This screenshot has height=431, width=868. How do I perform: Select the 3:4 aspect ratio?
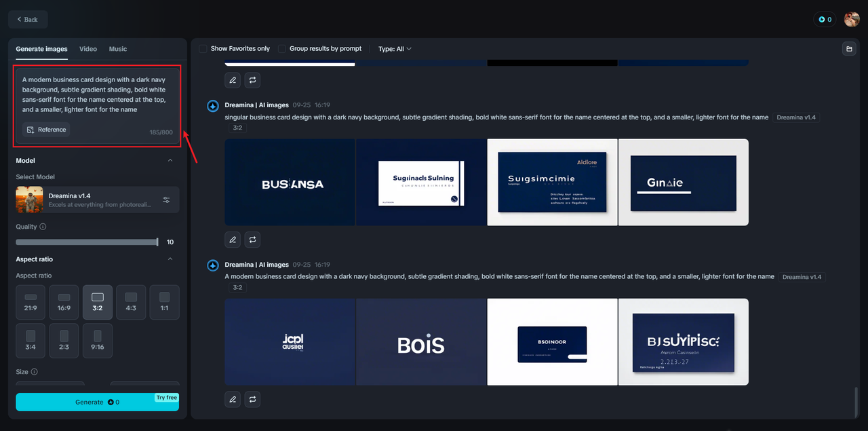(31, 341)
